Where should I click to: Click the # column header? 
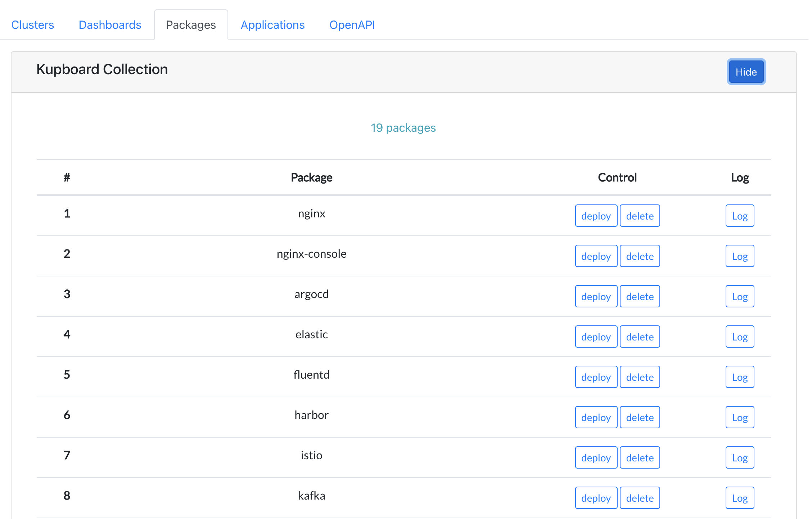pos(67,177)
